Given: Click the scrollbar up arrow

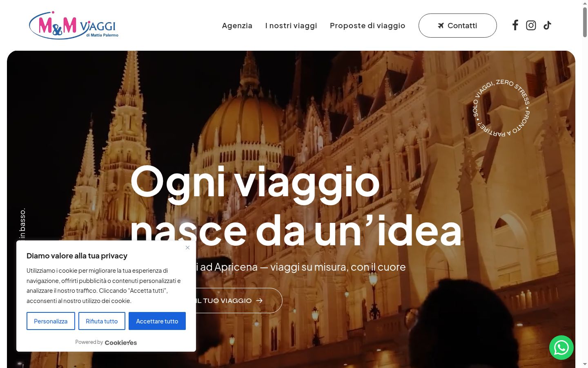Looking at the screenshot, I should pos(585,3).
